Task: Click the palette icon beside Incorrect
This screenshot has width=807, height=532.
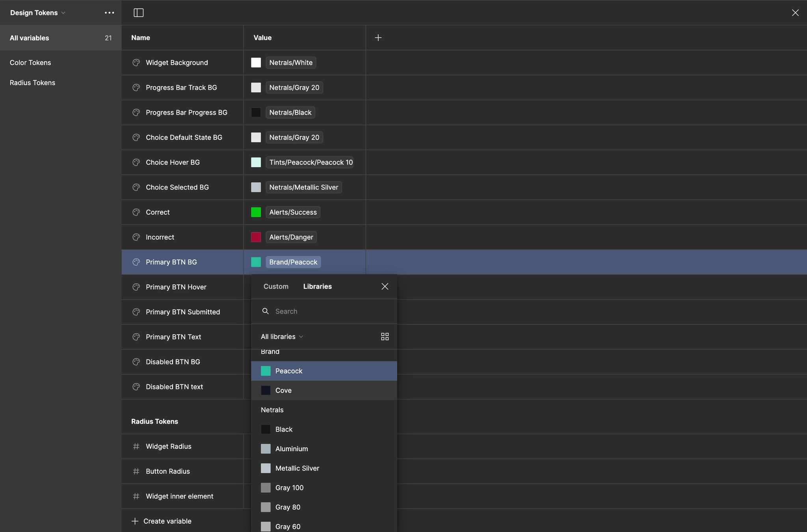Action: 136,237
